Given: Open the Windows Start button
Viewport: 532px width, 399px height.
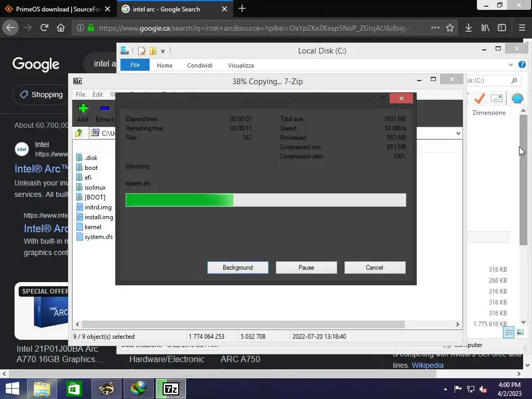Looking at the screenshot, I should (x=12, y=389).
